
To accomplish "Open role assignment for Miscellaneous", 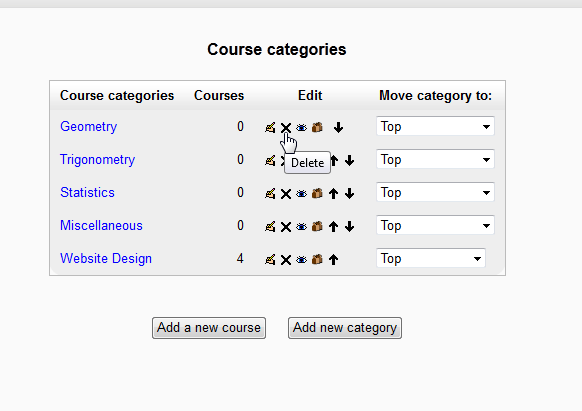I will pyautogui.click(x=317, y=226).
